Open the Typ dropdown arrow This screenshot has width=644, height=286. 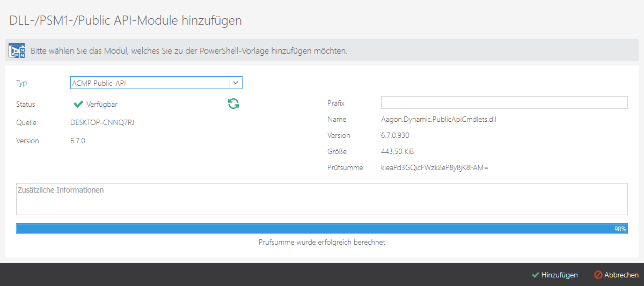tap(236, 83)
